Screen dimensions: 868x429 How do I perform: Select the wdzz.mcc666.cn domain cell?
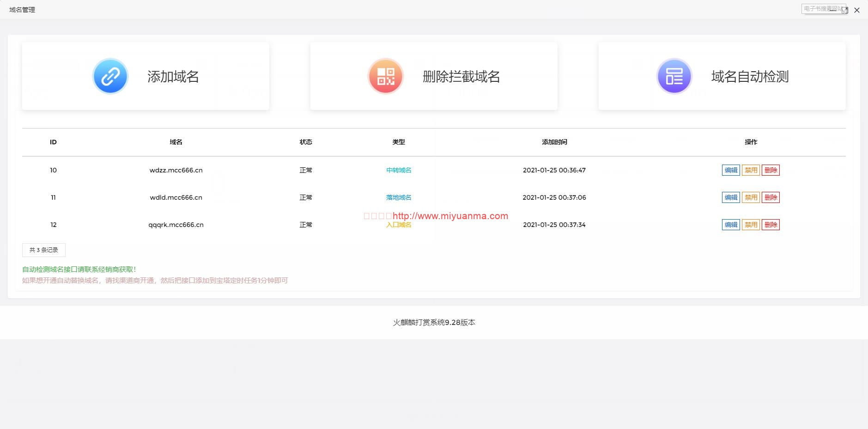tap(176, 170)
